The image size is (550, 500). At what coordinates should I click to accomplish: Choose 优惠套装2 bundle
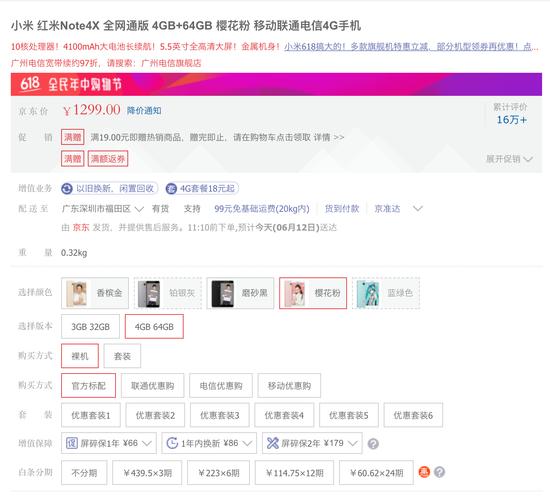(155, 415)
